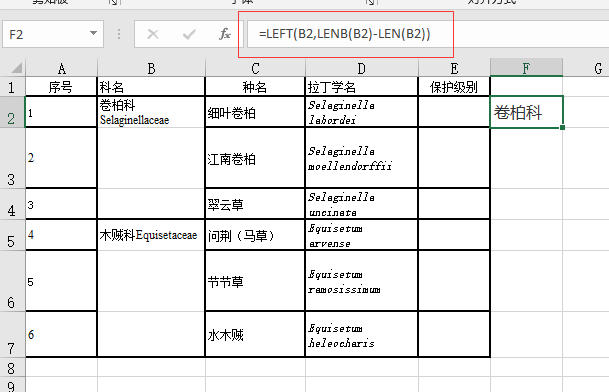Select cell containing Equisetum ramosissimum
The image size is (609, 392).
coord(362,281)
